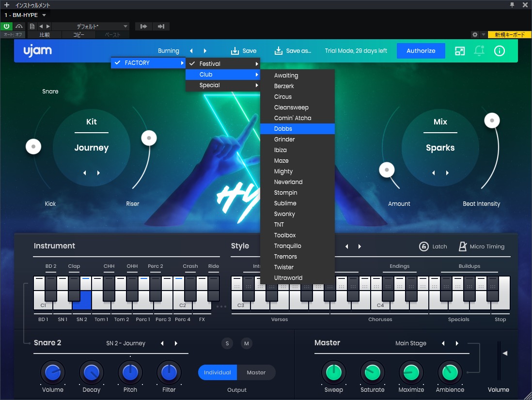Viewport: 532px width, 400px height.
Task: Select the Ibiza preset
Action: tap(297, 150)
